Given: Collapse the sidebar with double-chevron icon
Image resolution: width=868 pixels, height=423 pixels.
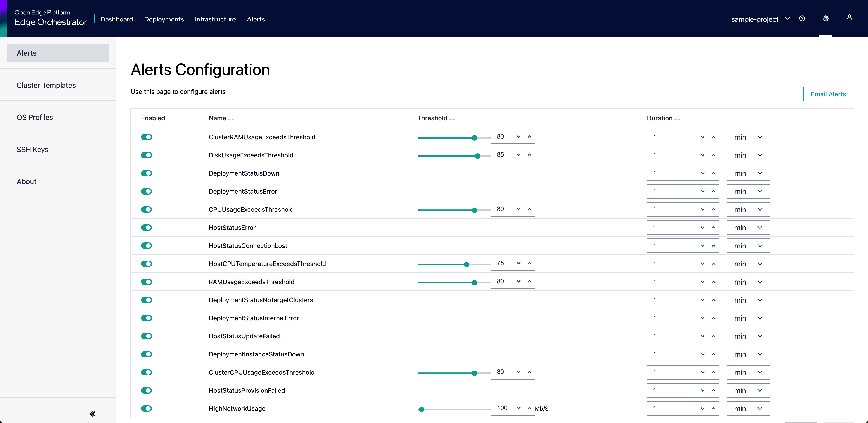Looking at the screenshot, I should (x=93, y=414).
